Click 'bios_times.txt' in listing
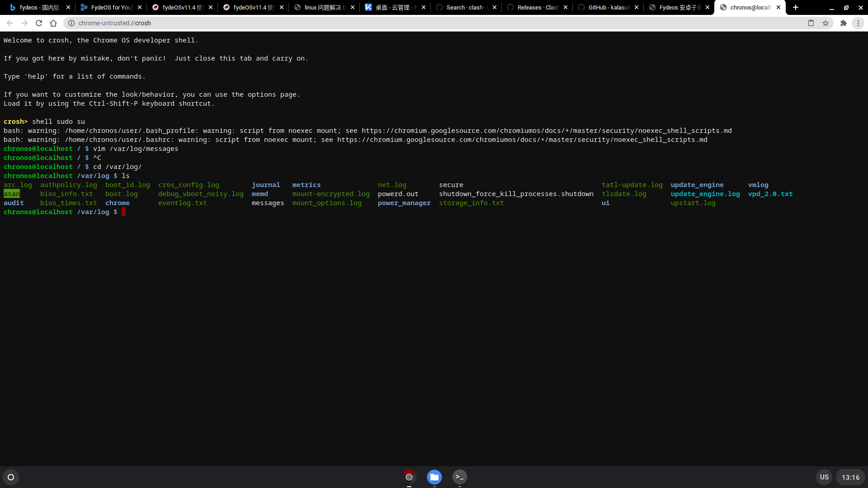This screenshot has height=488, width=868. click(69, 203)
